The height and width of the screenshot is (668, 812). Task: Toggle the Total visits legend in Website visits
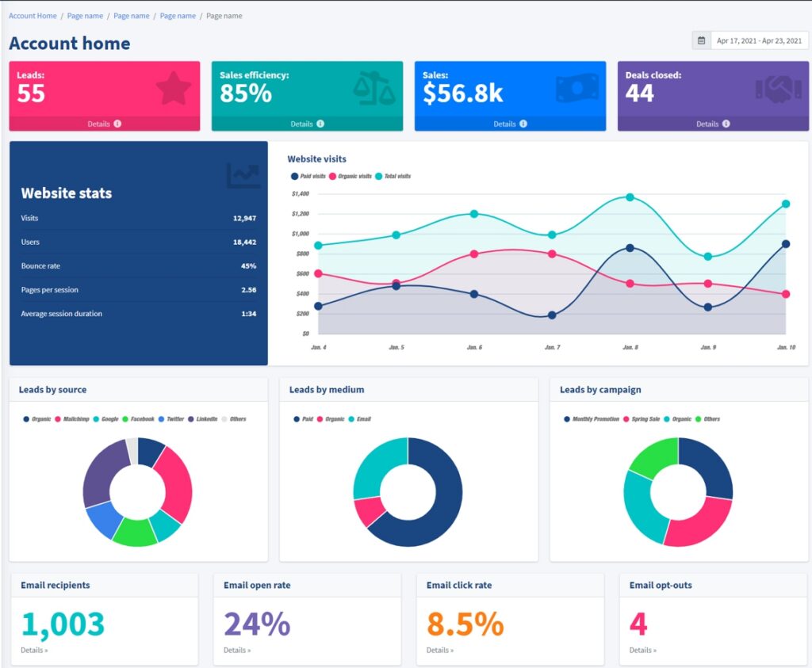(393, 176)
